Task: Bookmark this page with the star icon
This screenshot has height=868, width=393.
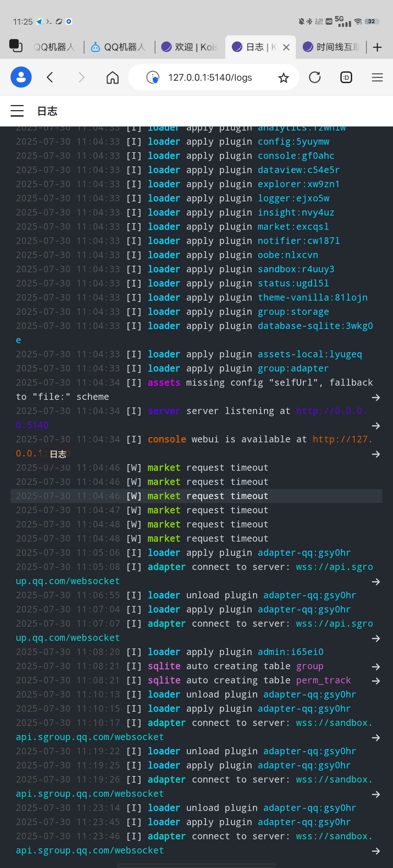Action: [283, 77]
